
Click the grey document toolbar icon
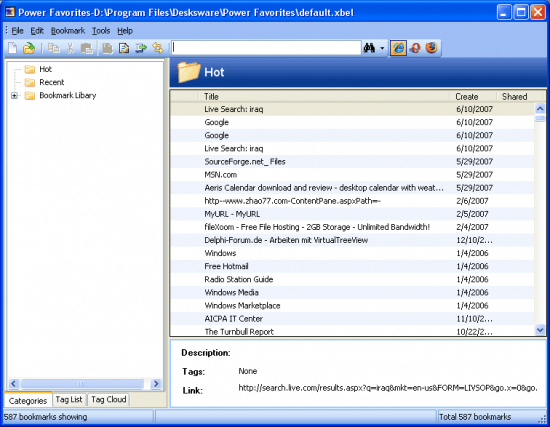tap(107, 48)
